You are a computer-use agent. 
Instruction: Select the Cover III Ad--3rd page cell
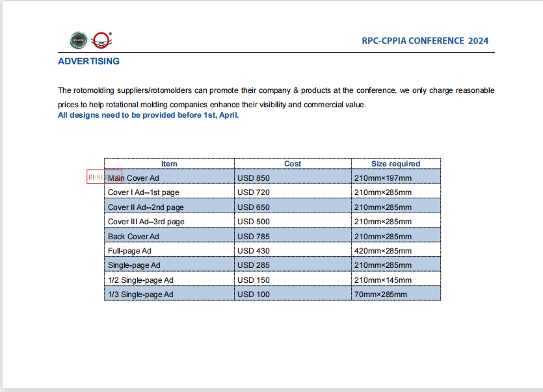[169, 220]
